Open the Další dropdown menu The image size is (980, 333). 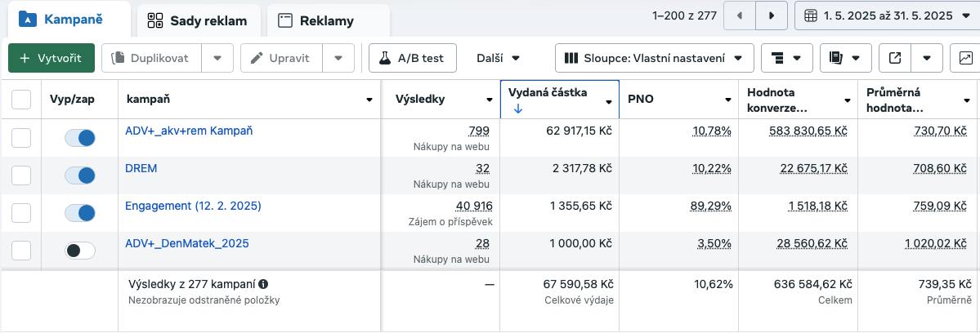pos(499,58)
